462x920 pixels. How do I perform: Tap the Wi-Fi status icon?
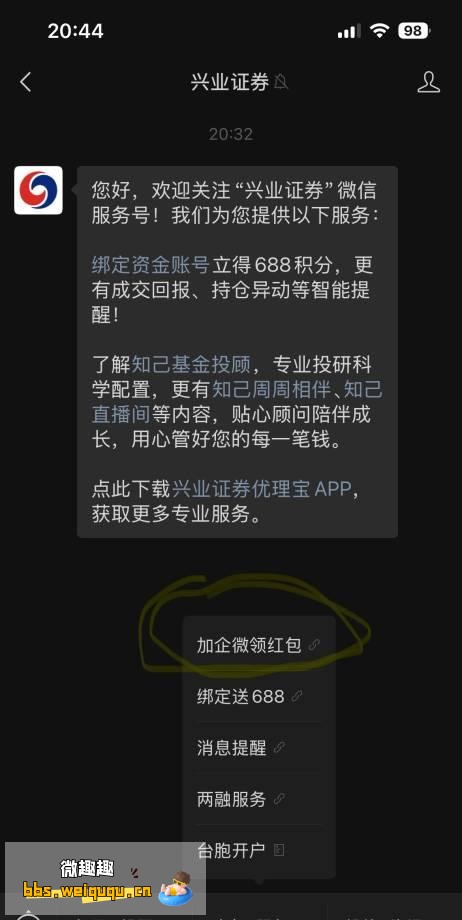[x=380, y=31]
